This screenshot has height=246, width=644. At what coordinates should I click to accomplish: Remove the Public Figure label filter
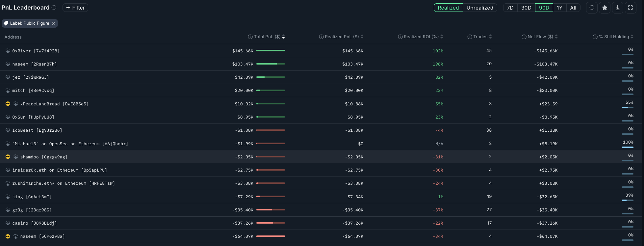54,23
